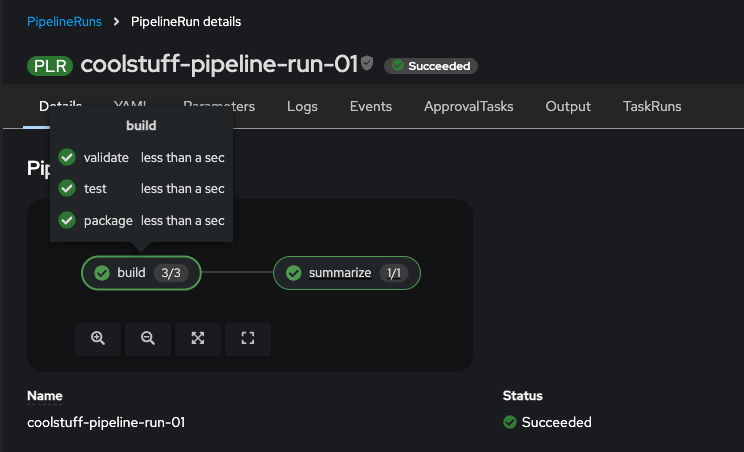Click the 1/1 badge on summarize node

(397, 273)
